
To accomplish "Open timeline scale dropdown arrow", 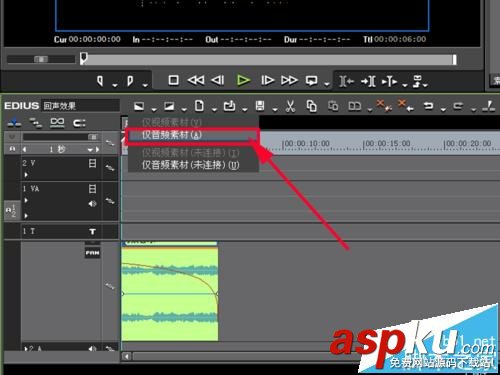I will click(x=90, y=150).
